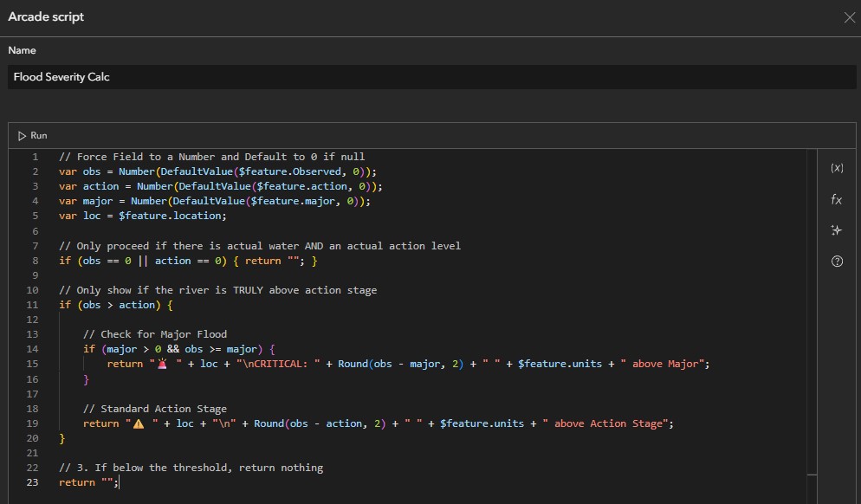Click line number 11 in the gutter
This screenshot has width=861, height=504.
(32, 305)
